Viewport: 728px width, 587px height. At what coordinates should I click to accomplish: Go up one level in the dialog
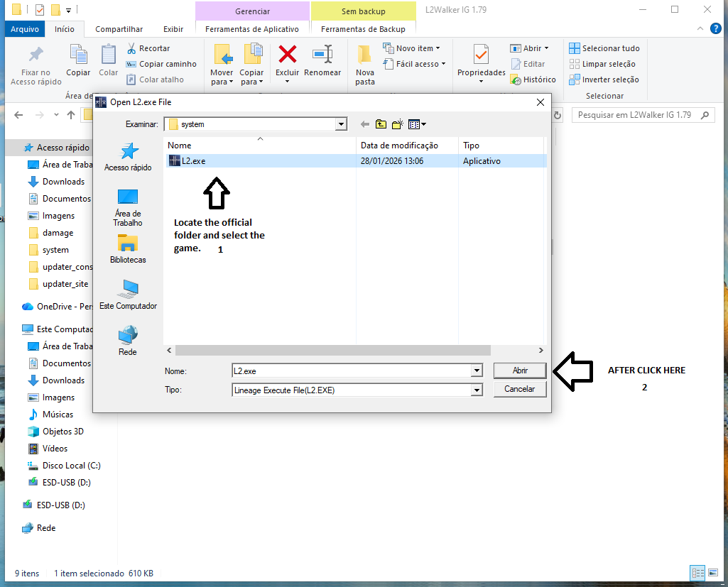click(x=381, y=124)
